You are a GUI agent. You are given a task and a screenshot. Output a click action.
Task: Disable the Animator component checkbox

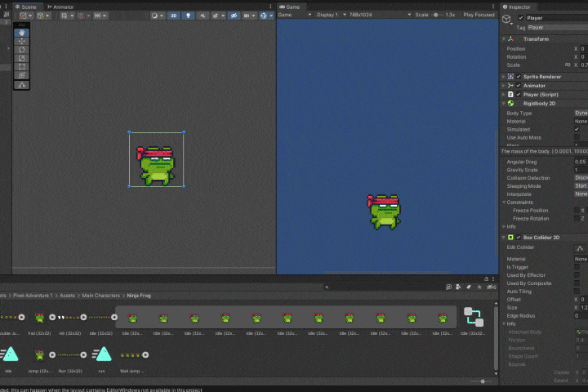(519, 86)
